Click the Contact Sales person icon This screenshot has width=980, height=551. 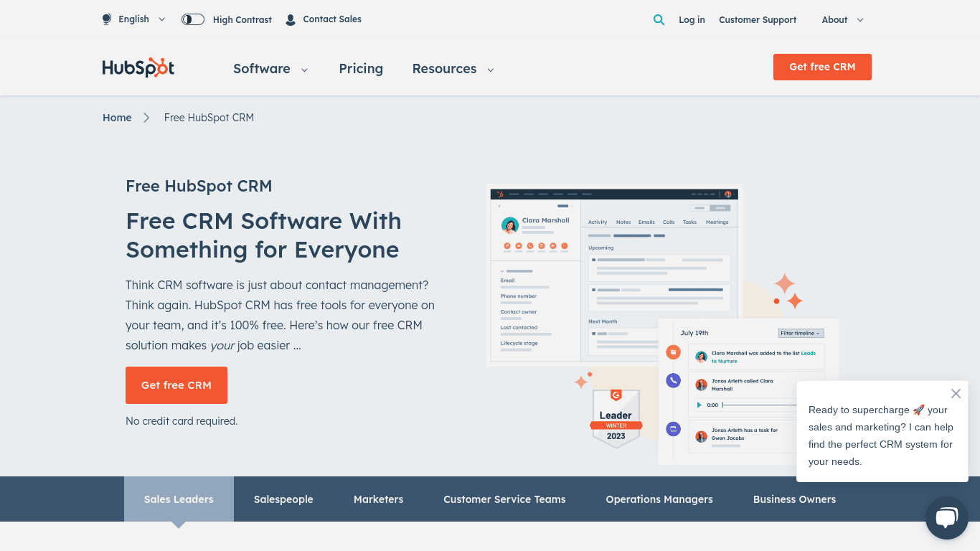coord(291,20)
